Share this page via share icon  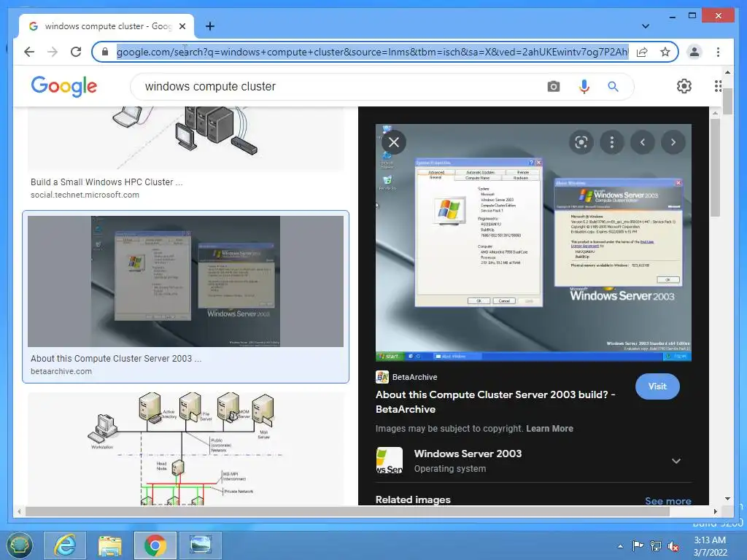click(642, 52)
